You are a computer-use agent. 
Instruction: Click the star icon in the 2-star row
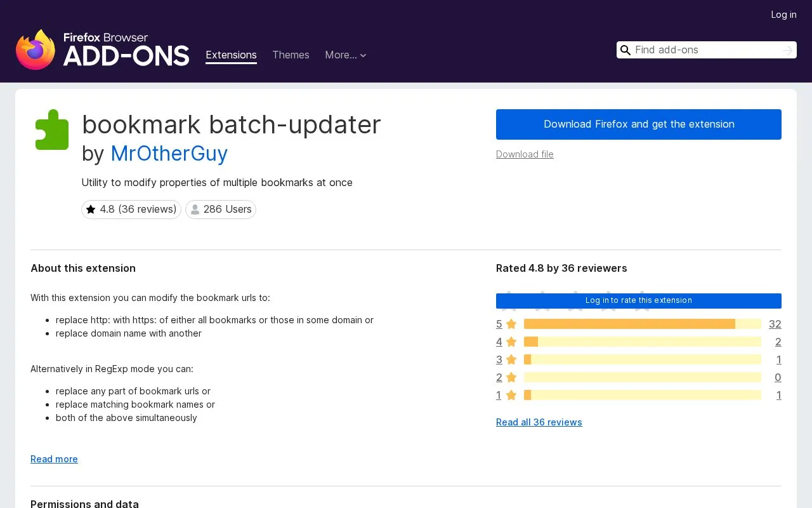(x=511, y=378)
